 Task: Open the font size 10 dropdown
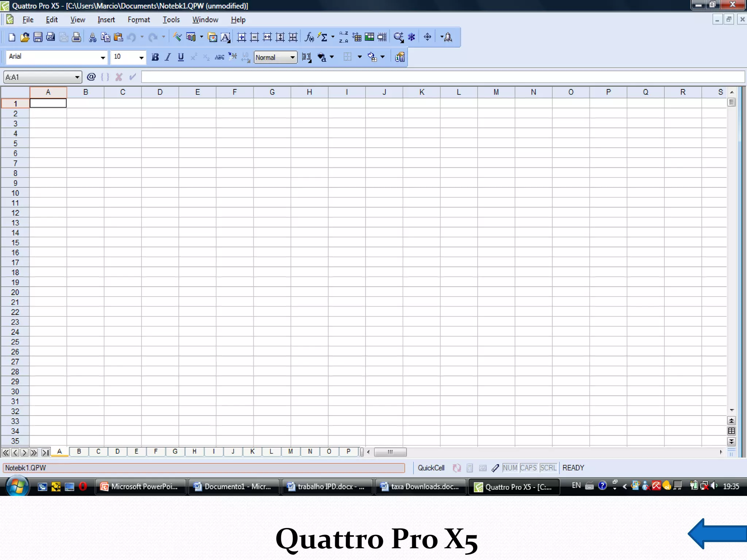click(141, 57)
